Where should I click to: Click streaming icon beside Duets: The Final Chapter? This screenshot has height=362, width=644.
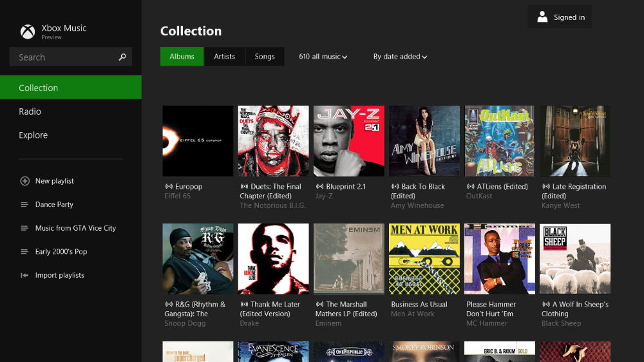244,187
